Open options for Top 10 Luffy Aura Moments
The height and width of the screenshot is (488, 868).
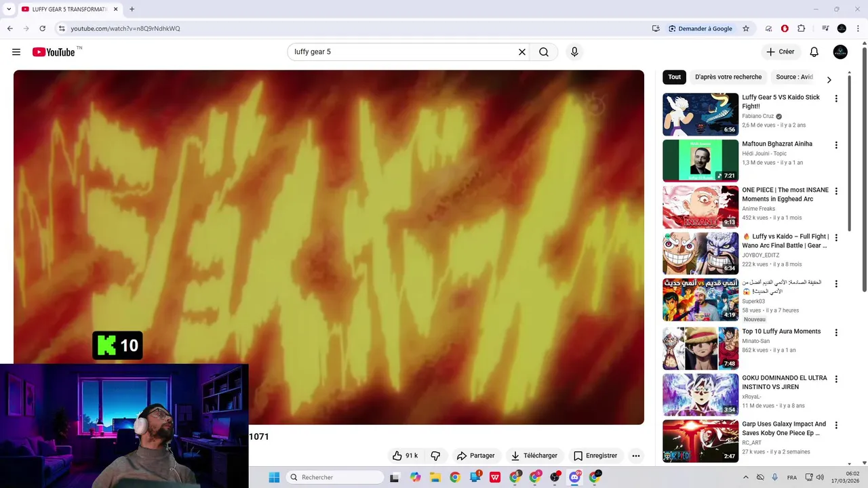coord(836,333)
